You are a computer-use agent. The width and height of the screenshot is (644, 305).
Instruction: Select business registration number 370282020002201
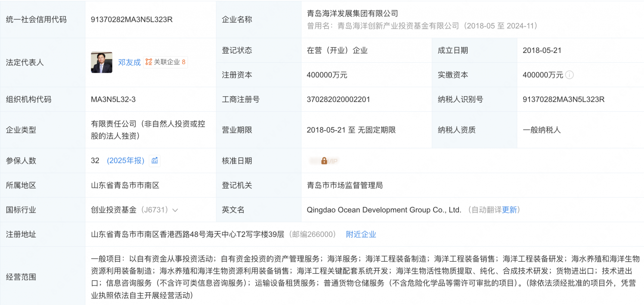[338, 99]
